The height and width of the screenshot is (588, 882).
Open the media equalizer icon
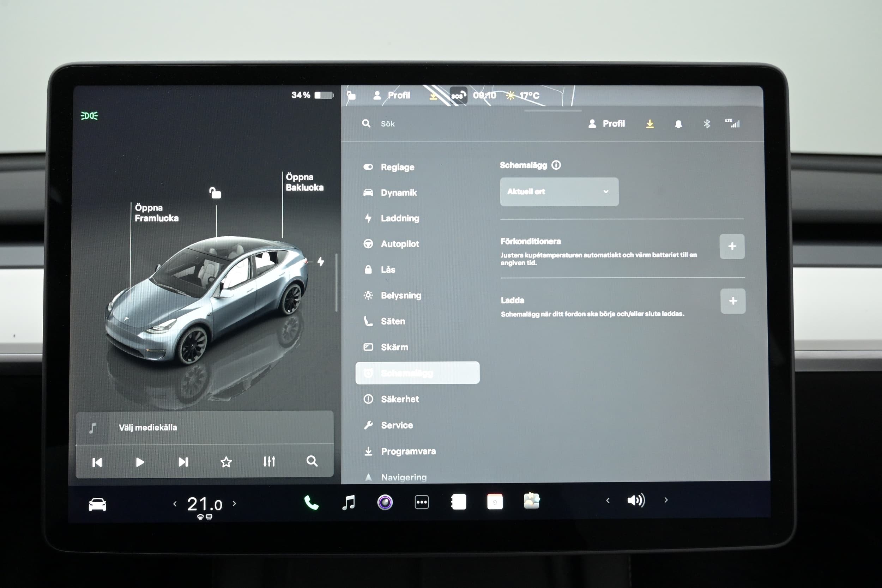[x=269, y=462]
